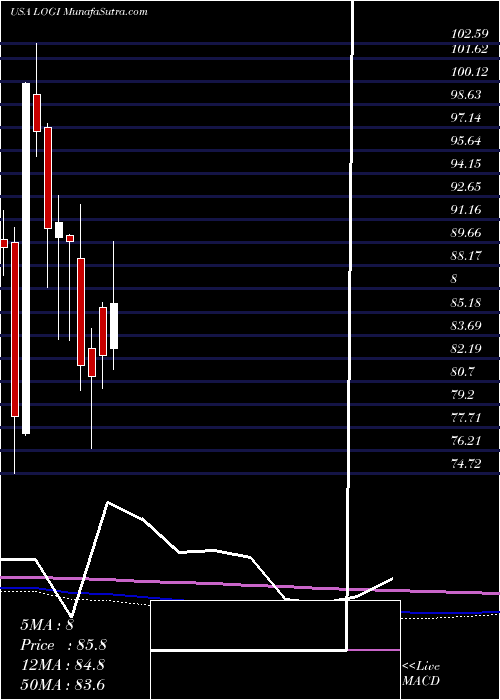Click the 82.19 price axis label

pos(466,348)
